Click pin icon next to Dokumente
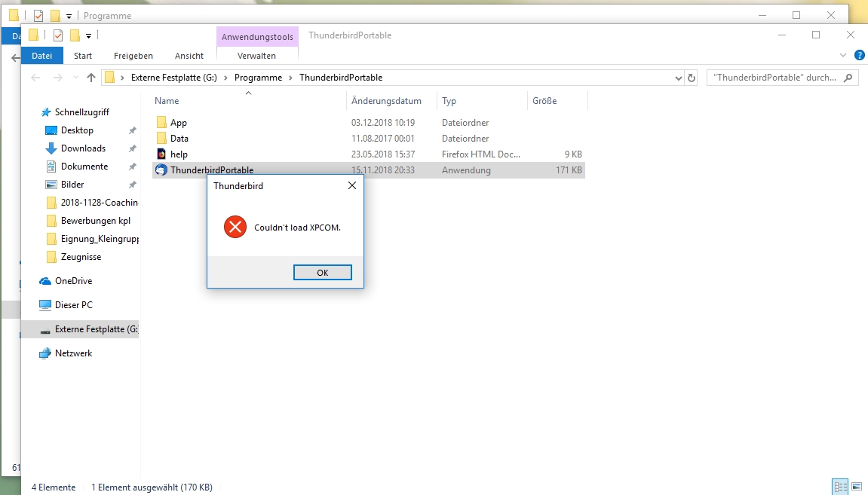The height and width of the screenshot is (495, 868). point(132,167)
